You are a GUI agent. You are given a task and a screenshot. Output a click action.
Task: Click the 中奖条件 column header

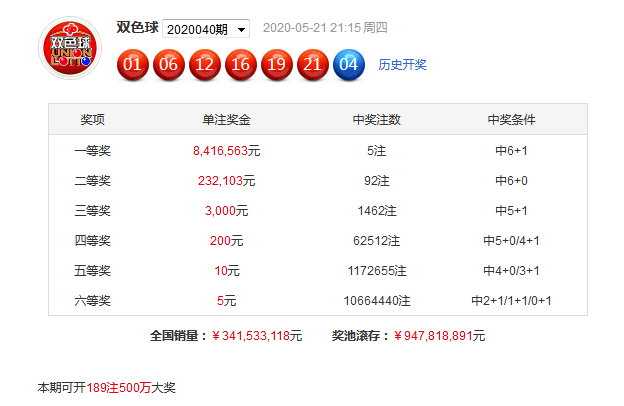511,119
